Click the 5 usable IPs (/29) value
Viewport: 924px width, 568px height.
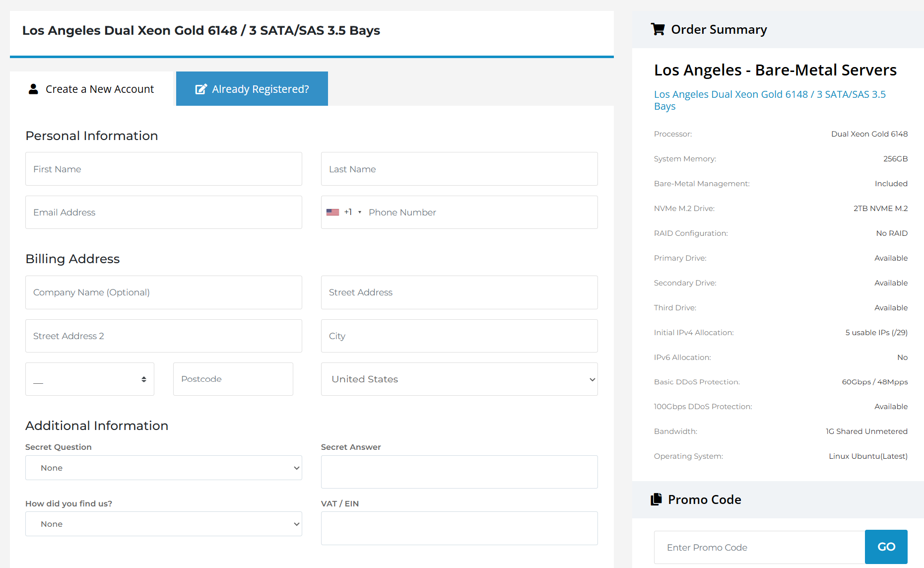click(x=876, y=333)
